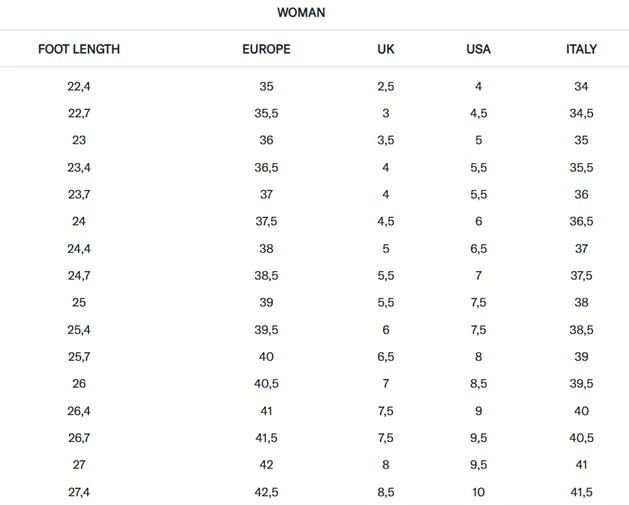Select USA size 8 cell
This screenshot has height=505, width=629.
(x=479, y=355)
